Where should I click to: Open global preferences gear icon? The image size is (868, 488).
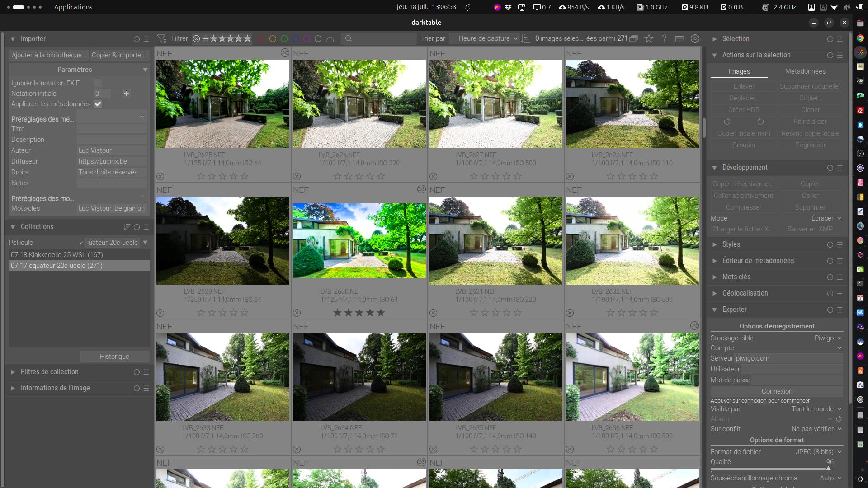(x=695, y=39)
